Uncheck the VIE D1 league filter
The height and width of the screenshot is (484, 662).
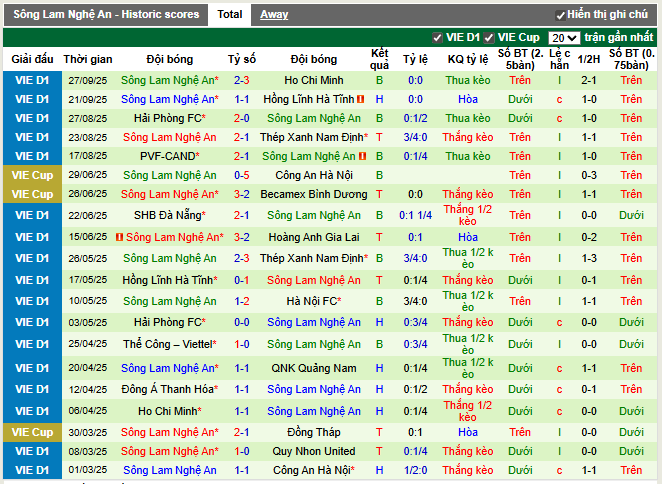(437, 38)
